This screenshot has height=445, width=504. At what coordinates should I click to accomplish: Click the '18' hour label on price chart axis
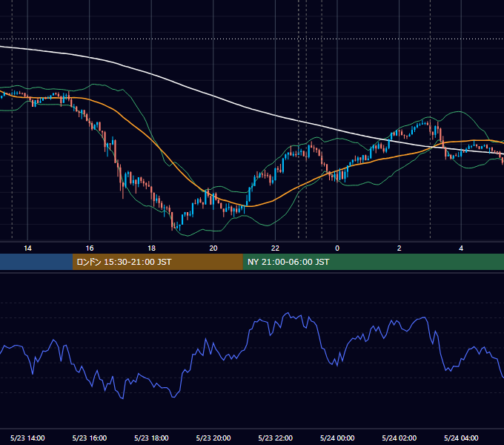[151, 248]
